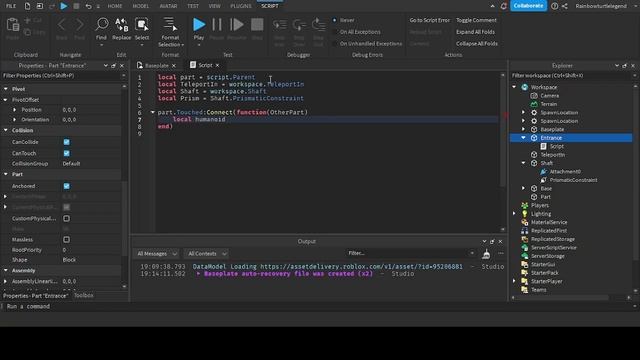
Task: Expand the Orientation property row
Action: click(15, 120)
